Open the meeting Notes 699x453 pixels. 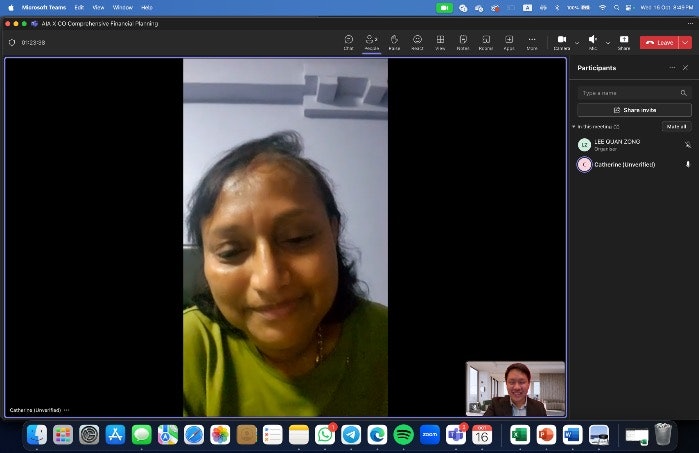pyautogui.click(x=463, y=41)
